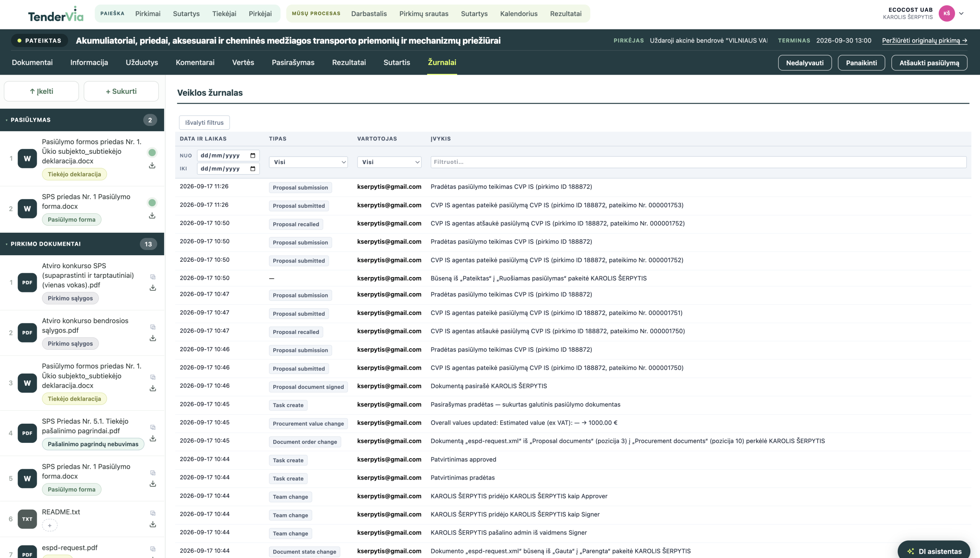Open the Vartotojas filter dropdown
This screenshot has width=980, height=558.
pos(389,162)
